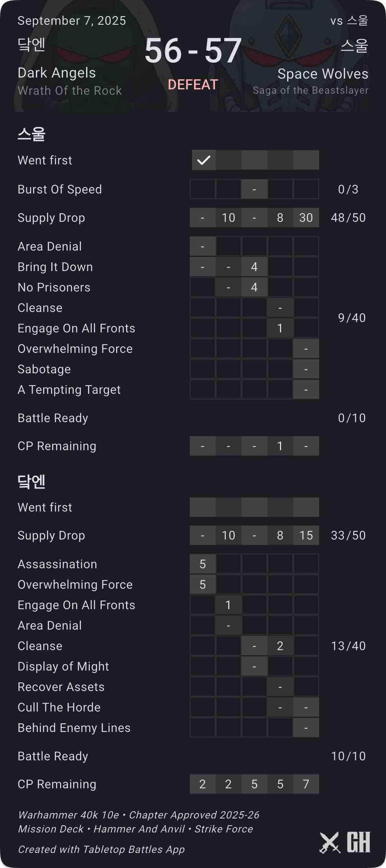Image resolution: width=386 pixels, height=868 pixels.
Task: Click the 10/10 Battle Ready score
Action: point(348,756)
